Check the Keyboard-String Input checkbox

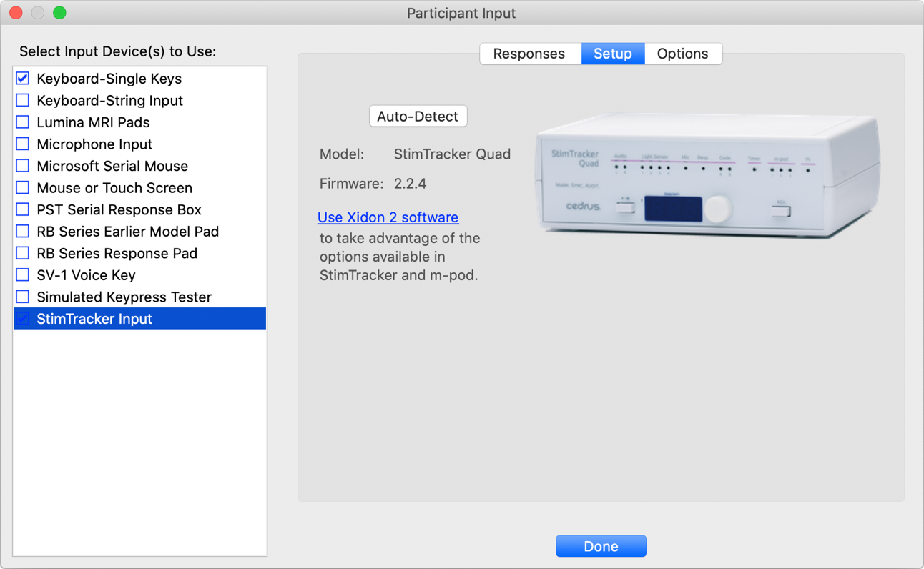pyautogui.click(x=22, y=100)
